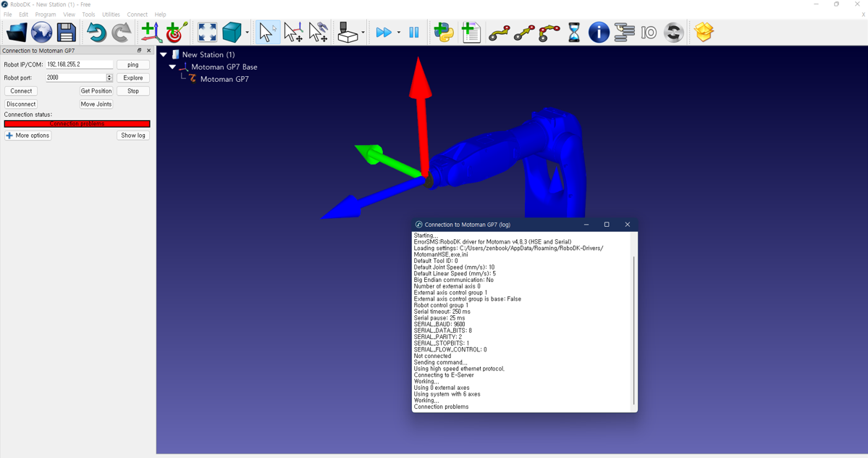Viewport: 868px width, 458px height.
Task: Click the Add reference frame icon
Action: [151, 33]
